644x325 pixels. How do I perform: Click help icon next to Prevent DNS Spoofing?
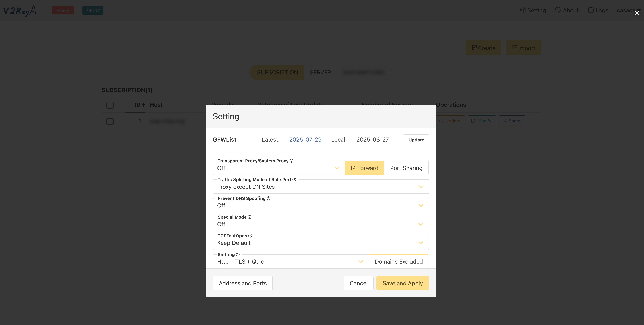coord(269,198)
